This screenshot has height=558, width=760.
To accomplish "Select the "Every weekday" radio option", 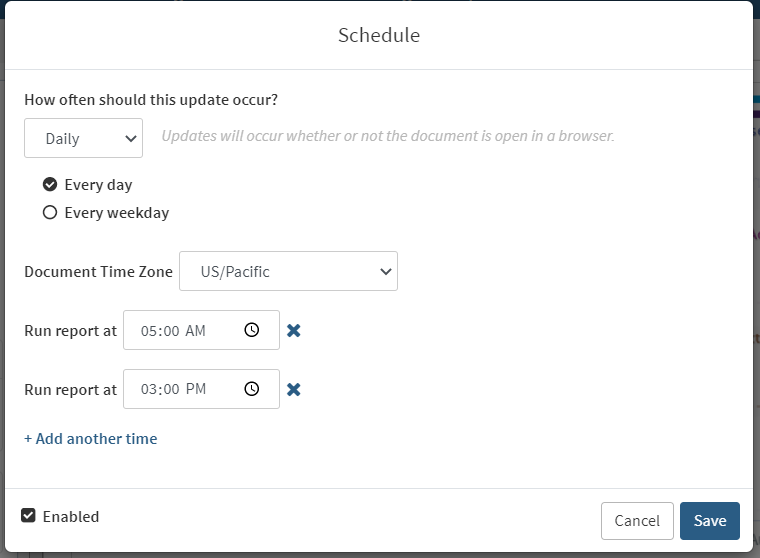I will (x=50, y=213).
